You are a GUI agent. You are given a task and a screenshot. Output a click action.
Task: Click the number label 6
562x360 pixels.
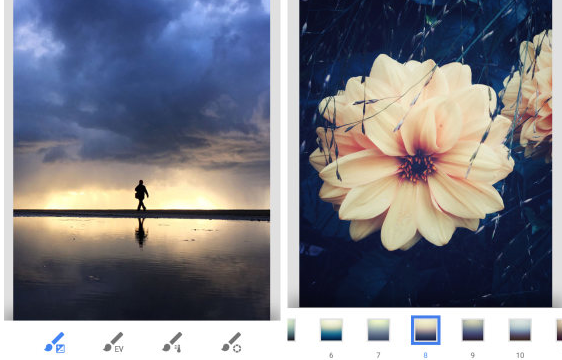[x=331, y=355]
